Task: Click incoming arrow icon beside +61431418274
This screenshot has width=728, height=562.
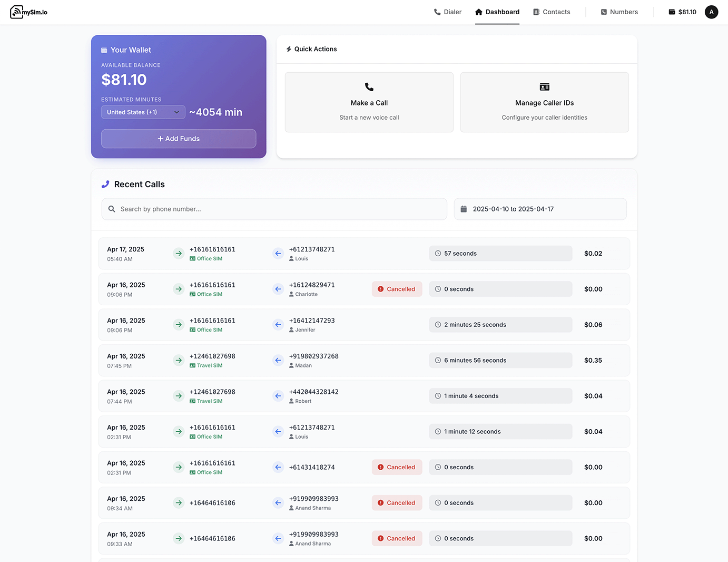Action: 278,467
